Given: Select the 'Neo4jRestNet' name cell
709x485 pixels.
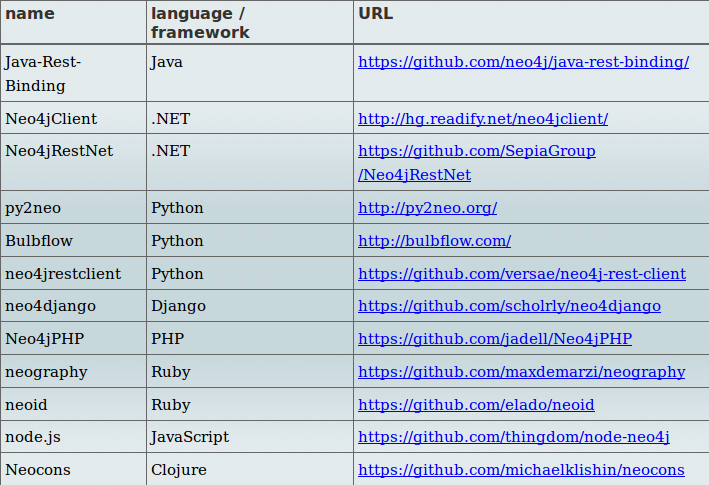Looking at the screenshot, I should point(74,162).
